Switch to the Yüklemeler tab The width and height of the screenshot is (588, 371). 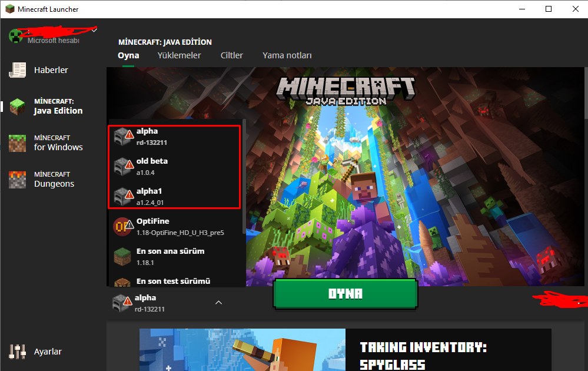[180, 55]
